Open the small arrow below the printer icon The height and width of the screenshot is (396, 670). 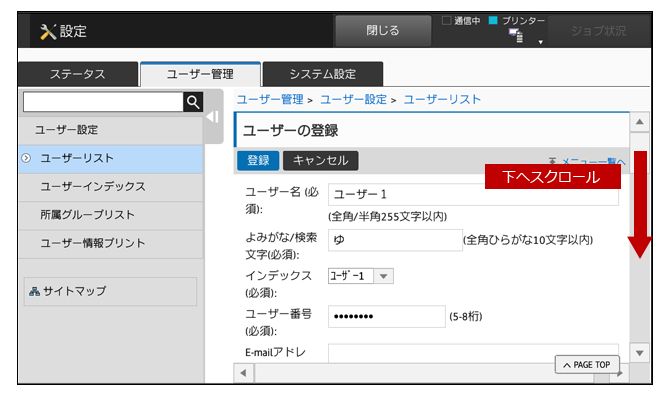coord(541,42)
